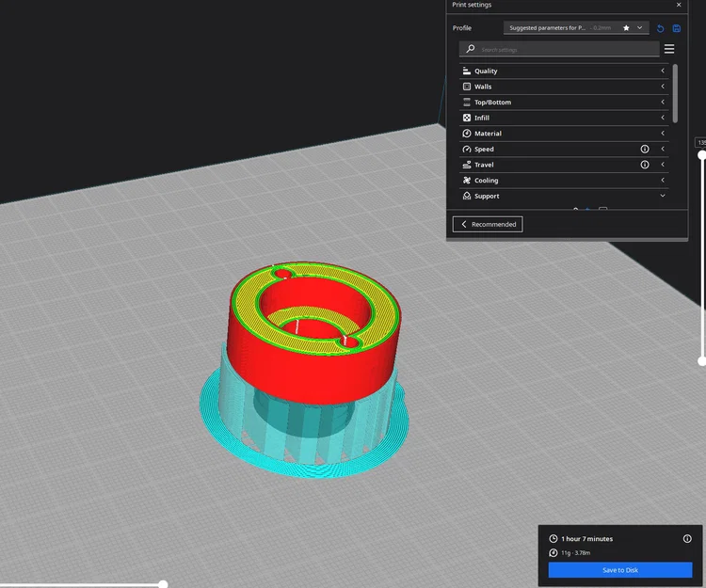Click the Travel category info icon
This screenshot has width=706, height=588.
pyautogui.click(x=645, y=165)
